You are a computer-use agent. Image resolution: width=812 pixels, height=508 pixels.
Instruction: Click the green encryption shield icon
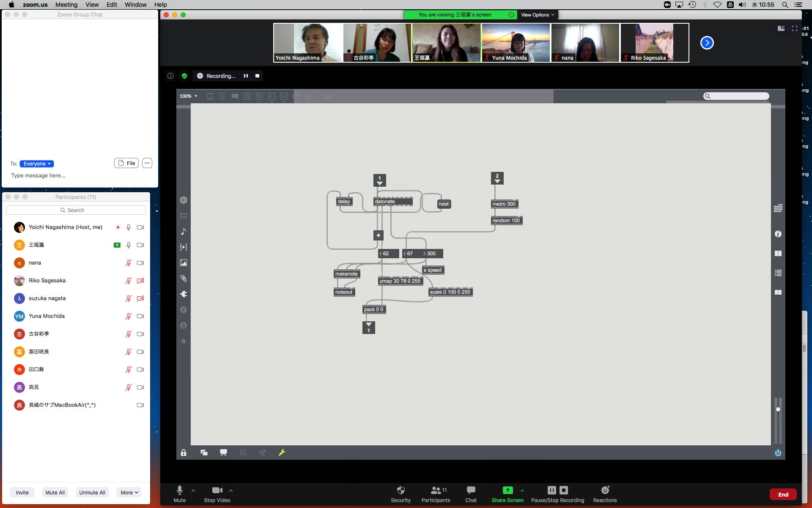click(x=184, y=76)
